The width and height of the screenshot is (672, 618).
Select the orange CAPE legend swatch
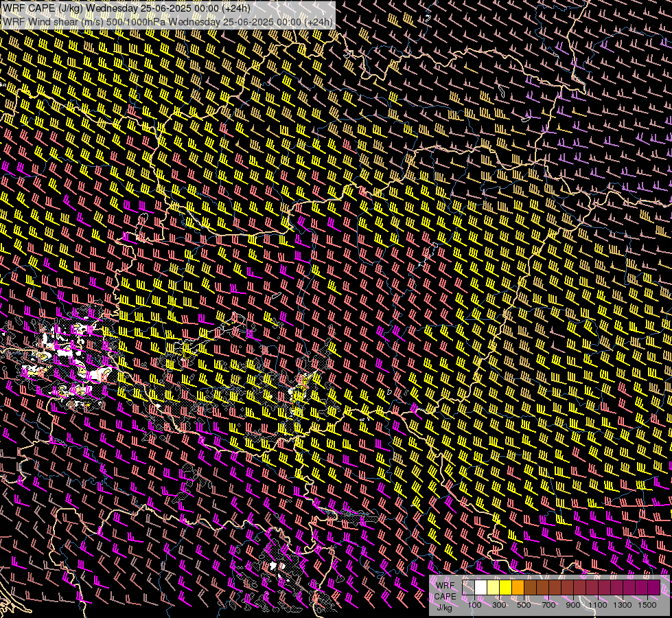(518, 588)
